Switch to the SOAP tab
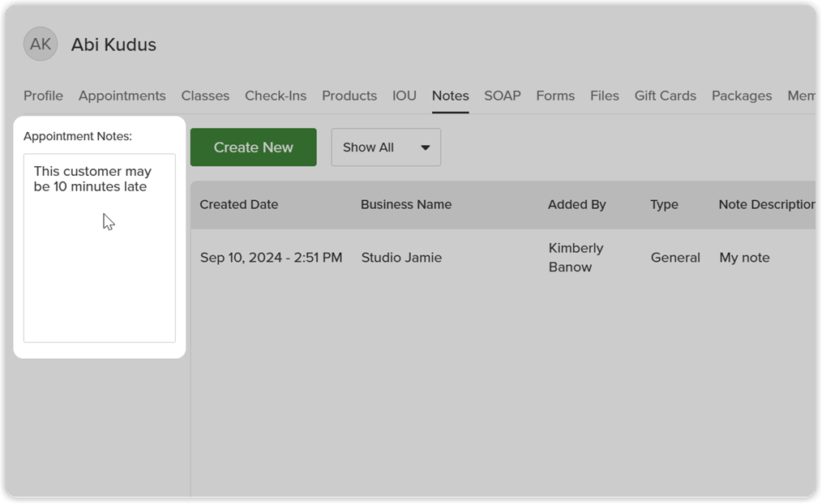 tap(503, 96)
